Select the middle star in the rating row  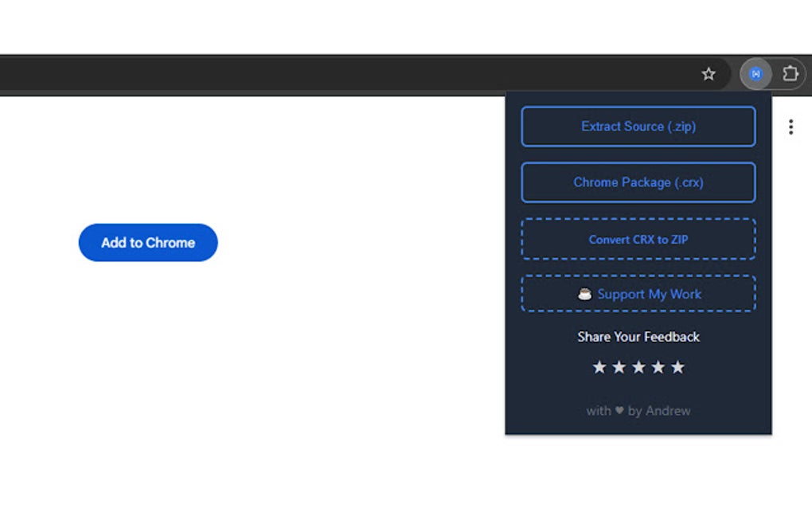coord(638,367)
